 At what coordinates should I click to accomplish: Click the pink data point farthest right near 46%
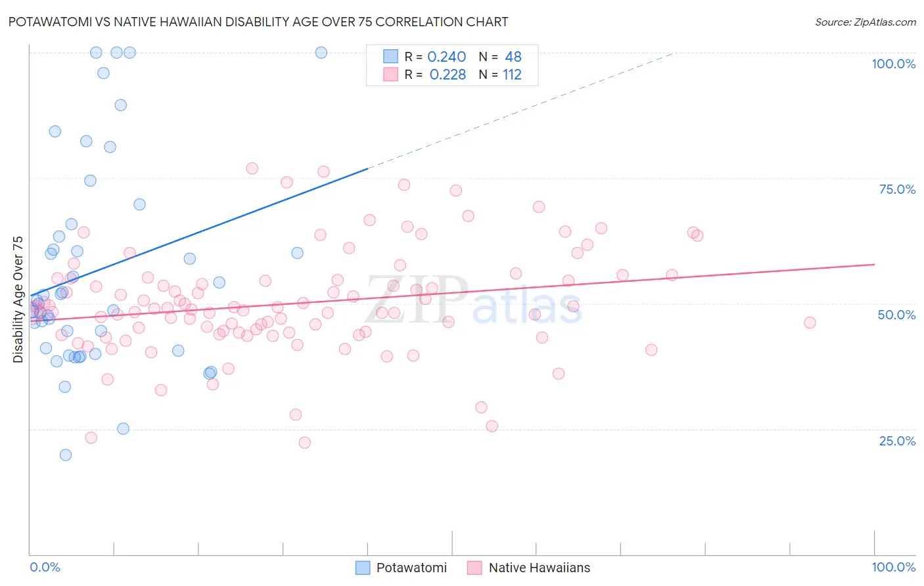coord(810,323)
